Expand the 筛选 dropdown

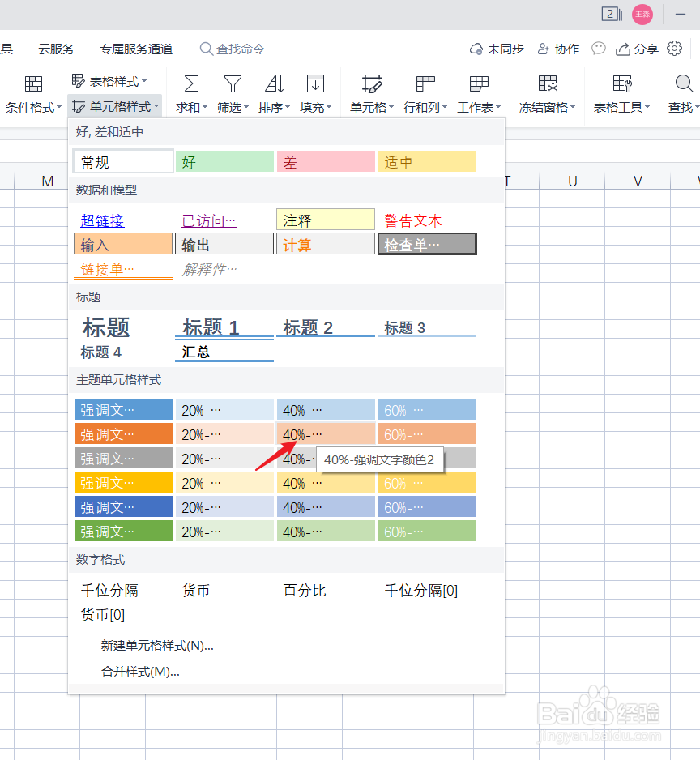pos(246,107)
